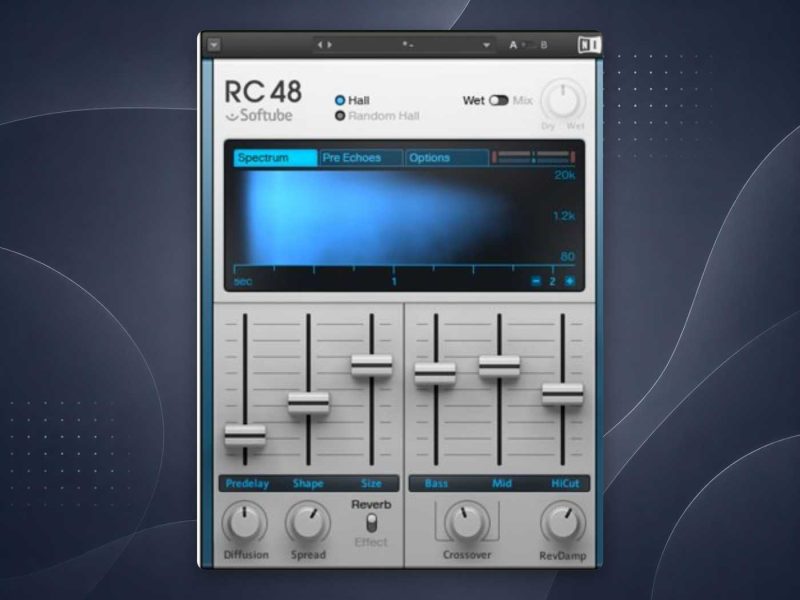This screenshot has width=800, height=600.
Task: Click the Diffusion knob
Action: click(x=244, y=523)
